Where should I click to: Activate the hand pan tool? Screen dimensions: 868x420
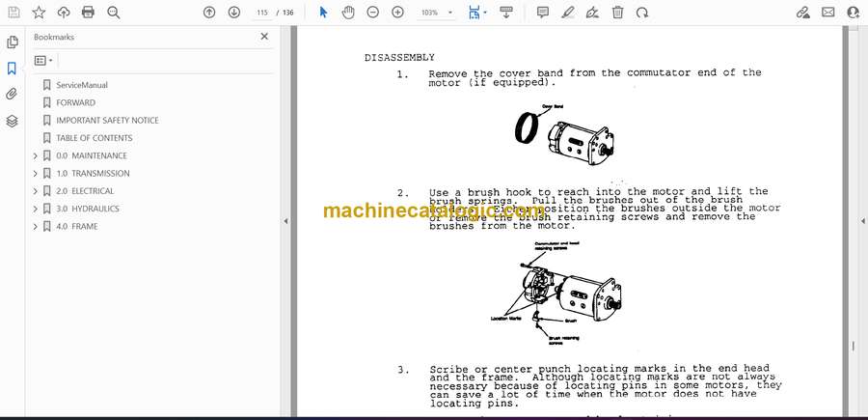[347, 13]
